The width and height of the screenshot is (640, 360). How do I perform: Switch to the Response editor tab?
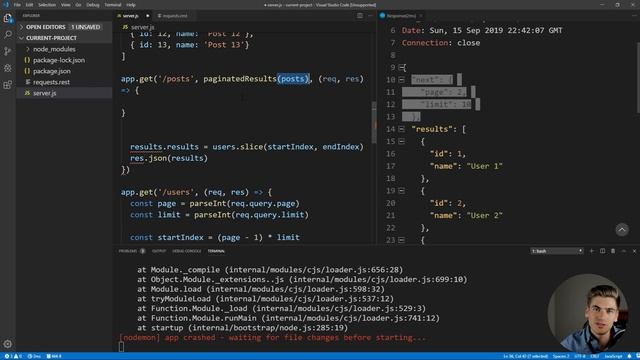[401, 16]
